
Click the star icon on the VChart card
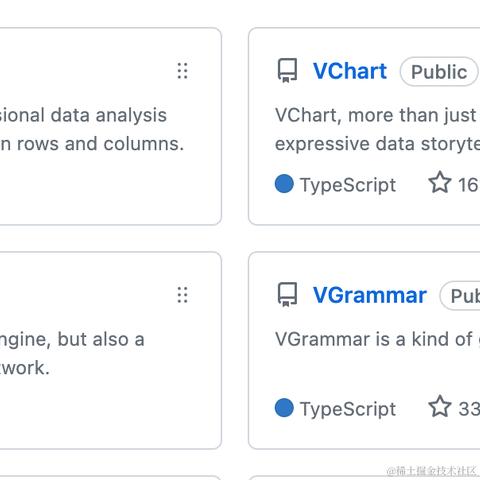click(440, 182)
